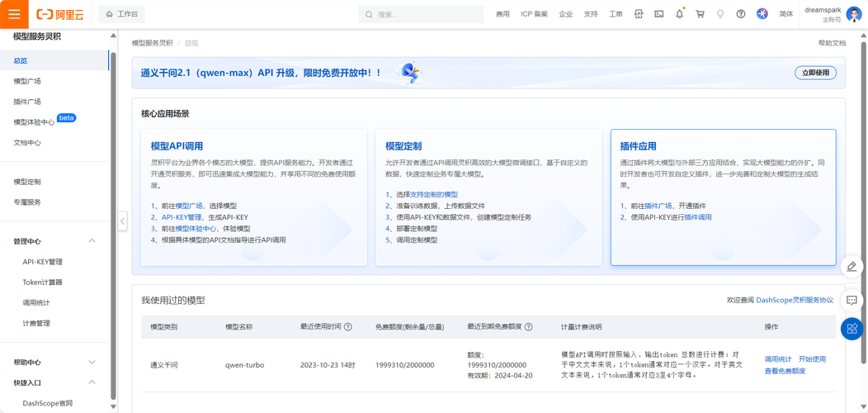Screen dimensions: 868x413
Task: Click the sidebar scroll-up arrow
Action: click(114, 36)
